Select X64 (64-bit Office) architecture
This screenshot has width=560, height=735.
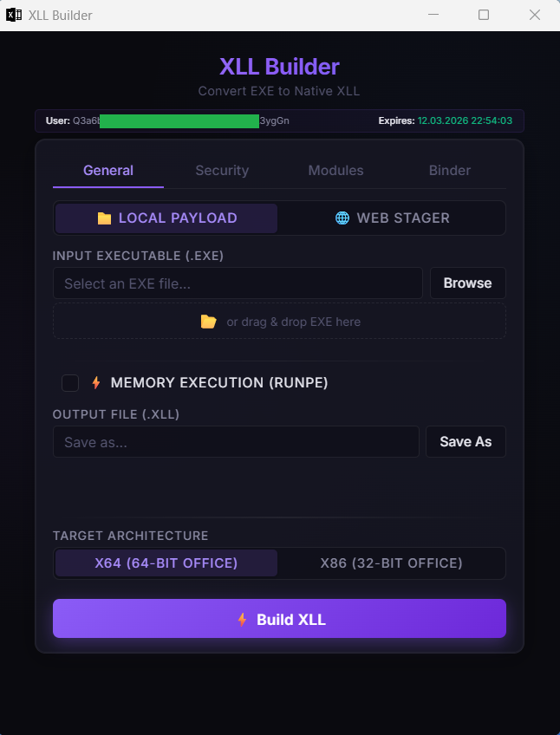(x=166, y=563)
